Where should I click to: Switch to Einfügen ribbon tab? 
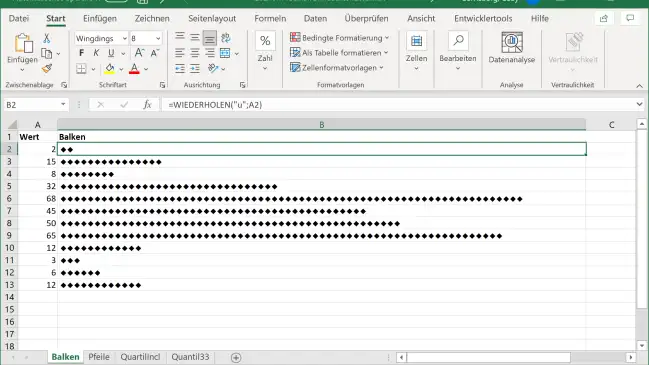point(100,19)
